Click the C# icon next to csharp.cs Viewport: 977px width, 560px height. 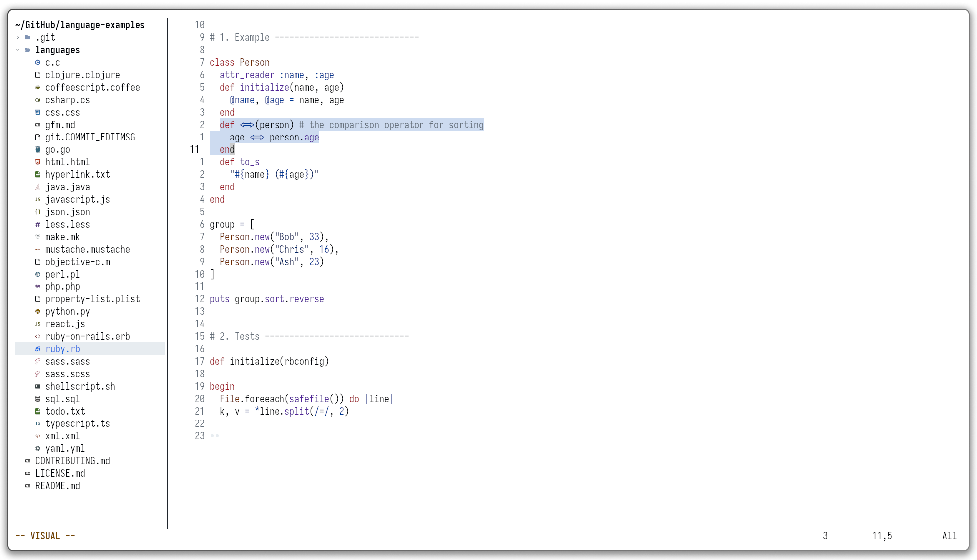(38, 100)
